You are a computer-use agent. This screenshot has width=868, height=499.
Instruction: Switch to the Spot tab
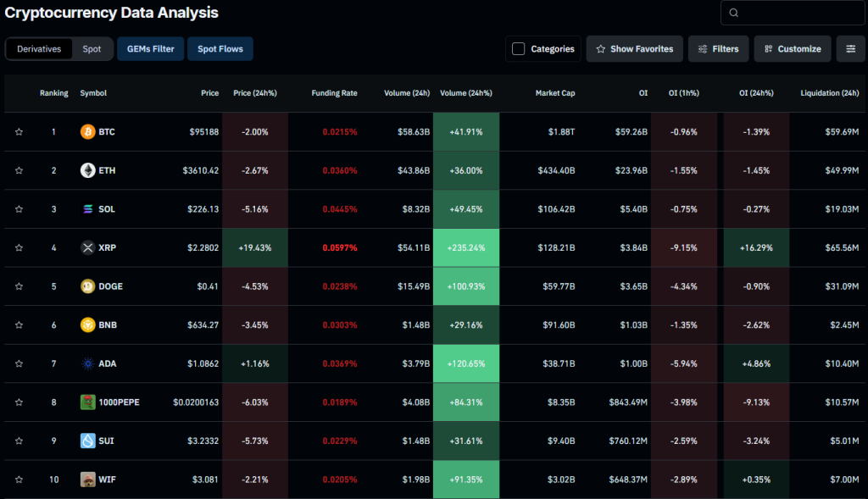point(92,49)
